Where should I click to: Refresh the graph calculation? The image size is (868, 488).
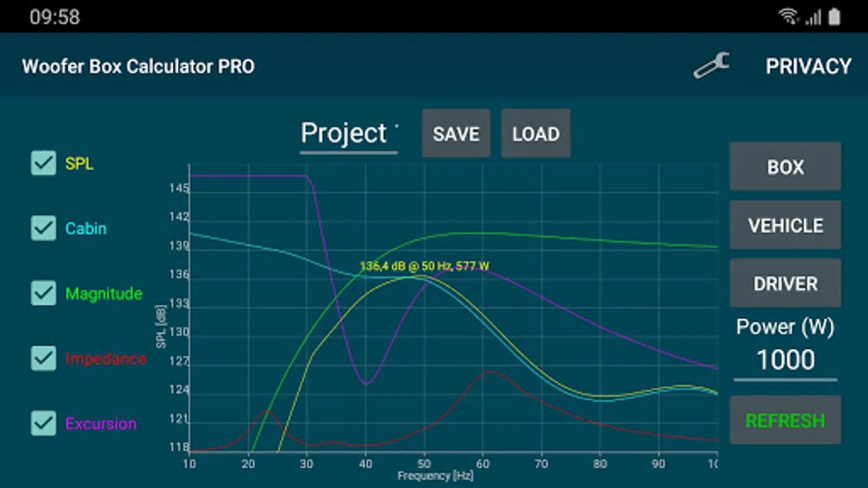pos(786,420)
